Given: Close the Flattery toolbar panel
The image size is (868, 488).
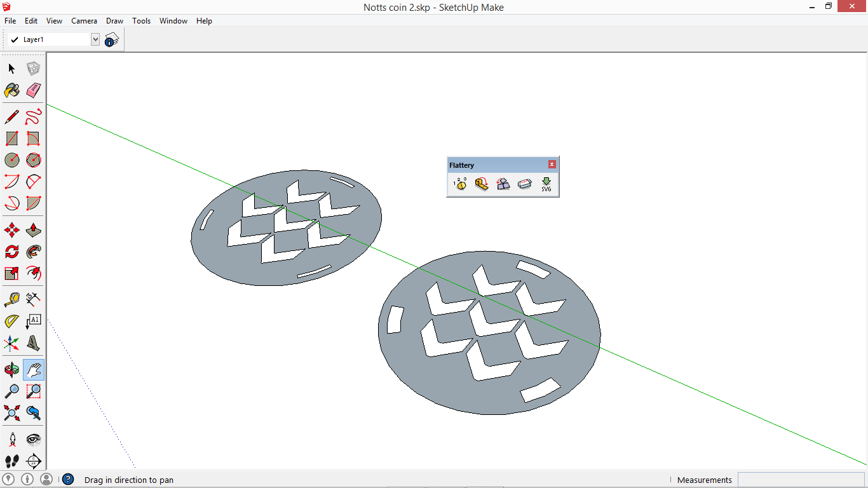Looking at the screenshot, I should point(552,165).
